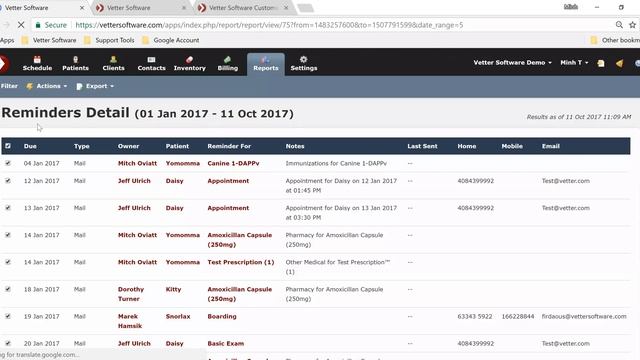Open the Settings gear section
This screenshot has width=640, height=360.
coord(304,63)
